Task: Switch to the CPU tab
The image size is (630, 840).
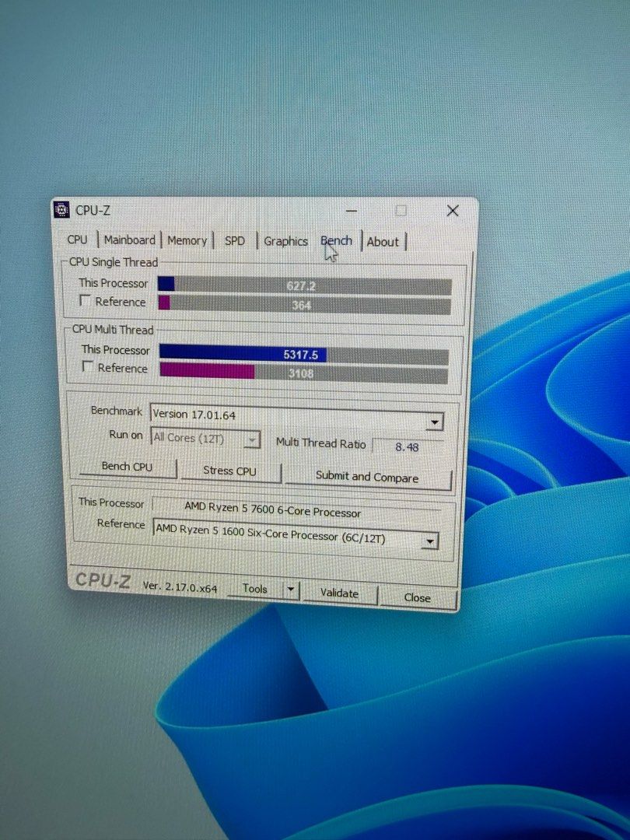Action: pyautogui.click(x=77, y=240)
